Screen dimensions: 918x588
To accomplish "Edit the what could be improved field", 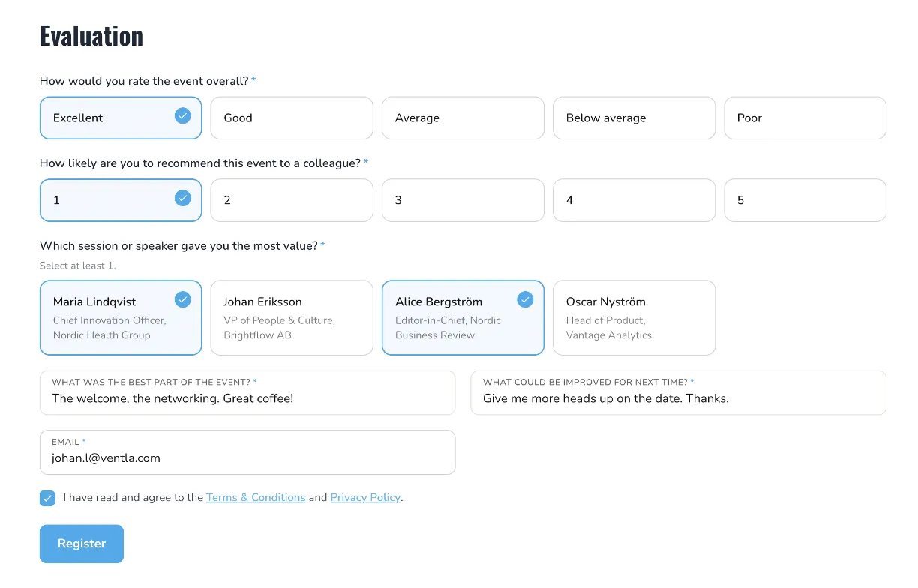I will [x=678, y=392].
